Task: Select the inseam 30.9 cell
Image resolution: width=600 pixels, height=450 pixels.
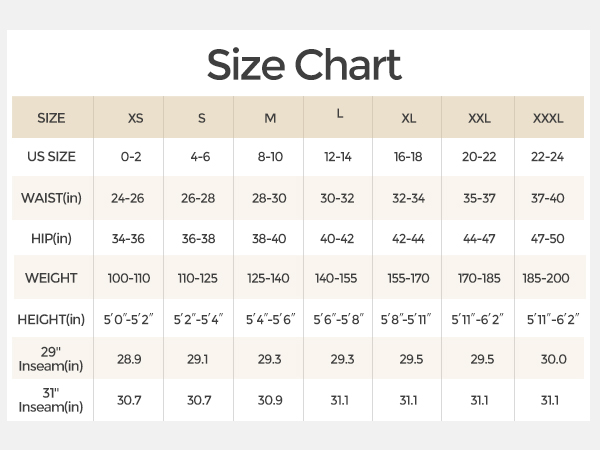Action: point(270,400)
